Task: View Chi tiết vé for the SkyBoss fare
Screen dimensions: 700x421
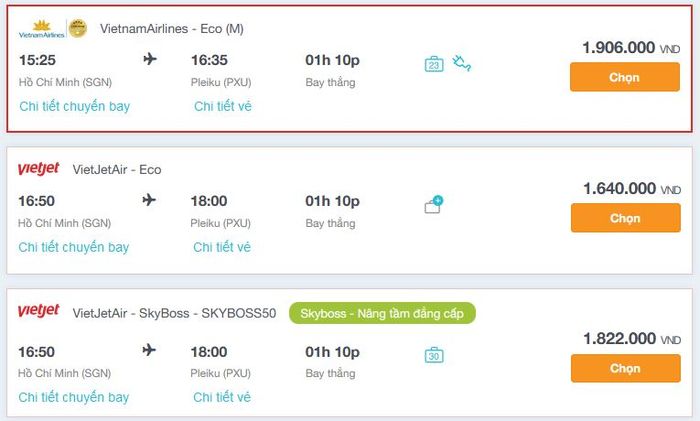Action: click(222, 397)
